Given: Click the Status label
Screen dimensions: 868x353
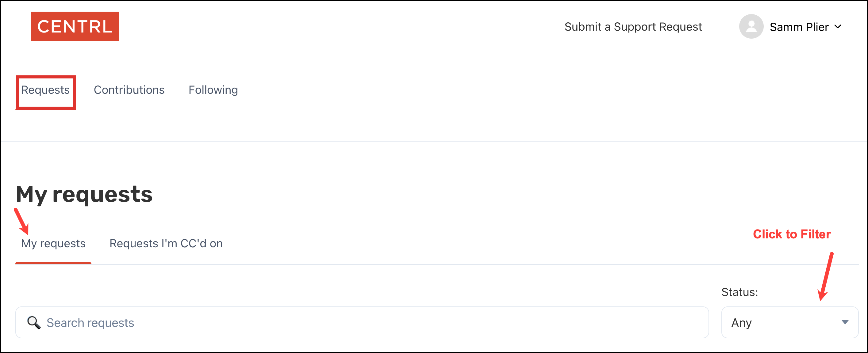Looking at the screenshot, I should pyautogui.click(x=739, y=292).
